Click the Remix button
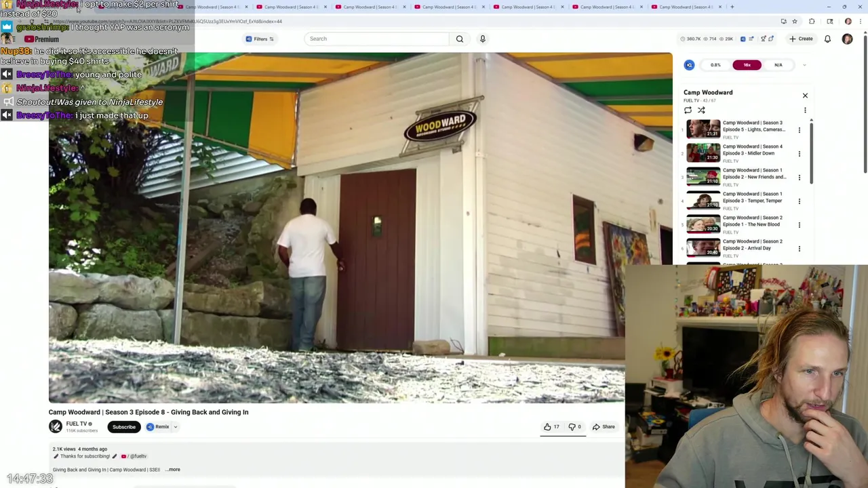The width and height of the screenshot is (868, 488). pyautogui.click(x=158, y=427)
